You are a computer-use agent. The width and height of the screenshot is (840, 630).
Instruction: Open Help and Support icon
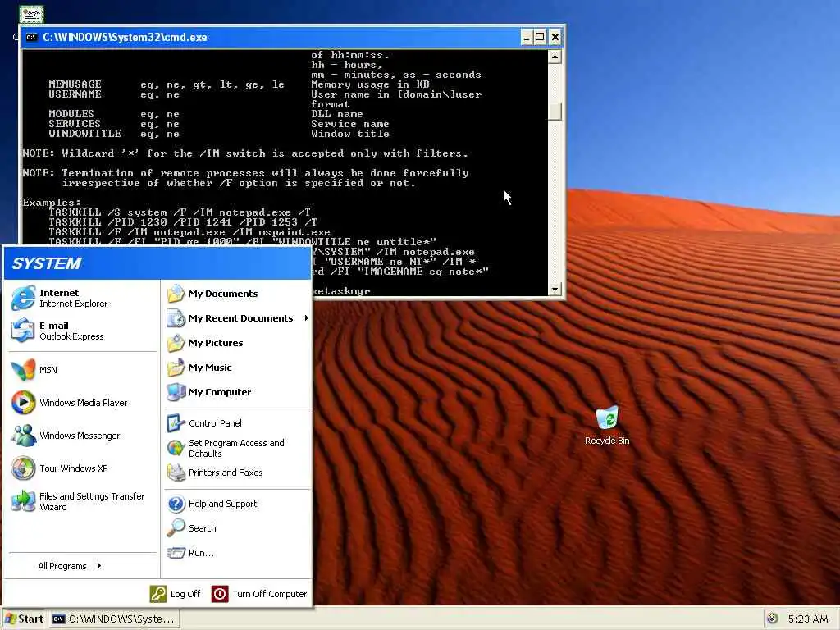pos(176,504)
